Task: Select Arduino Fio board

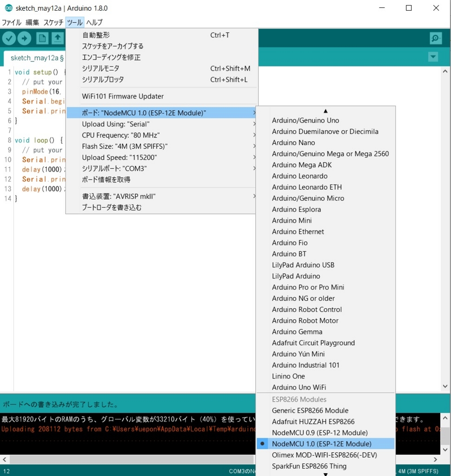Action: click(x=325, y=243)
